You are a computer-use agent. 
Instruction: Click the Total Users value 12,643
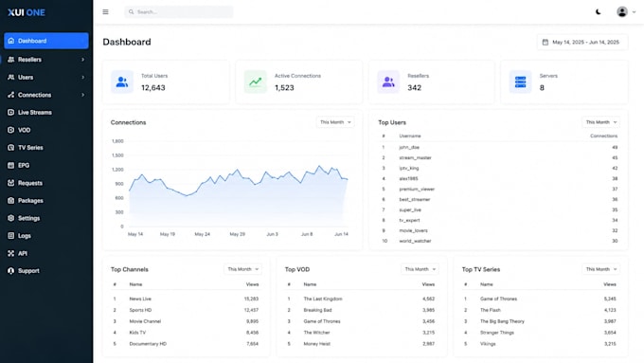point(153,87)
